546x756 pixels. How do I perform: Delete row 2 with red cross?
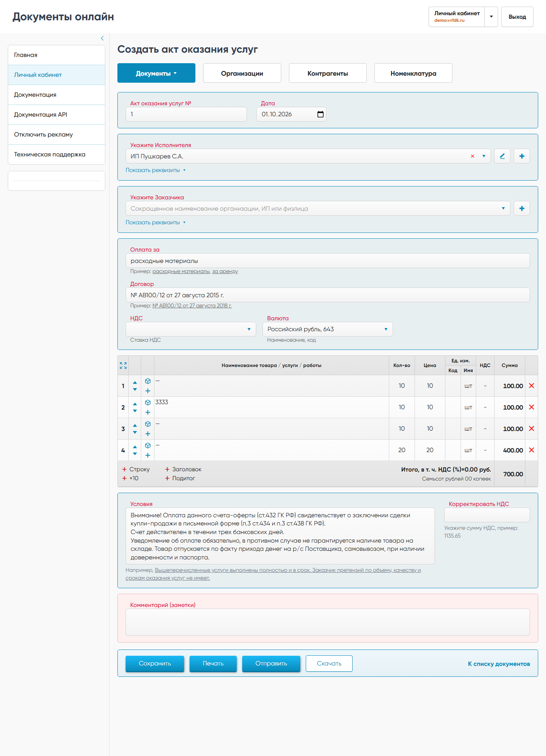(531, 407)
